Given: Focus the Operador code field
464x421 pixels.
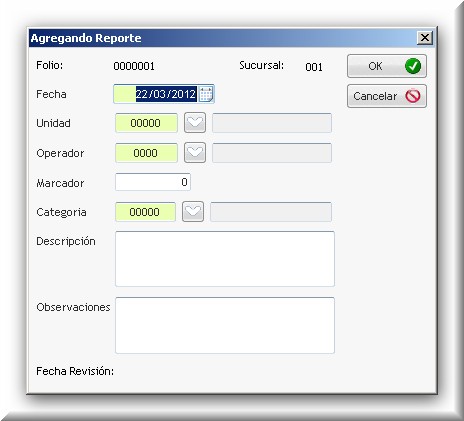Looking at the screenshot, I should click(146, 153).
